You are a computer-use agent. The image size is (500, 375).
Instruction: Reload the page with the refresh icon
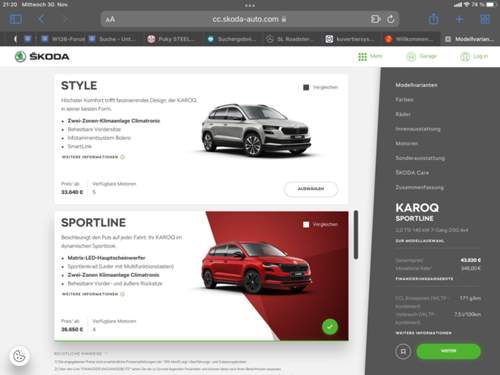point(391,19)
